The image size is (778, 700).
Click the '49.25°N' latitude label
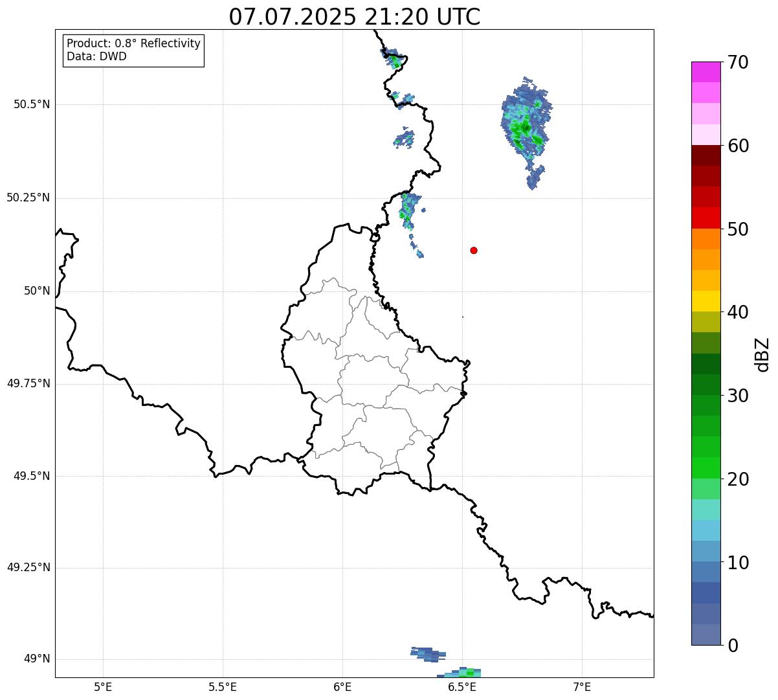click(x=28, y=568)
